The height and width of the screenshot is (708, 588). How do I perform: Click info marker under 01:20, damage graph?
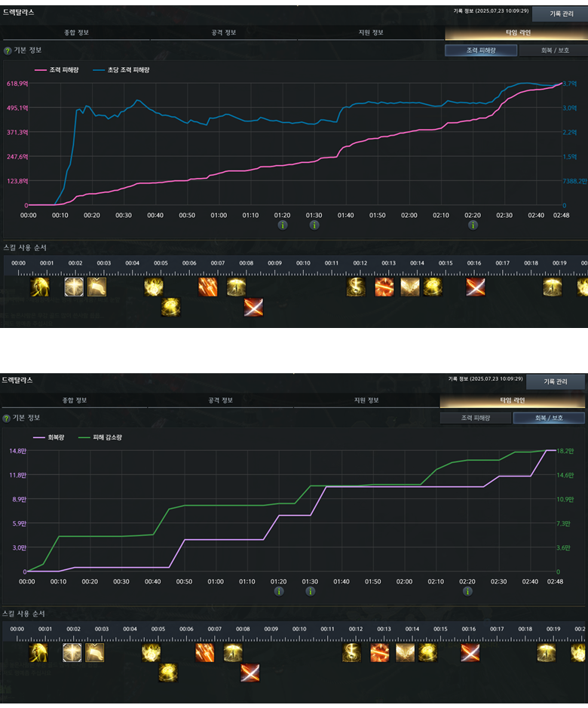click(x=283, y=225)
